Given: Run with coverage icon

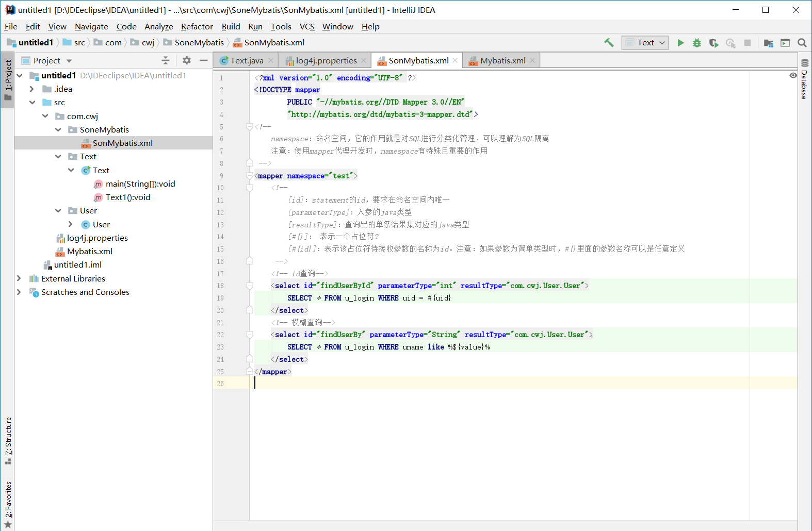Looking at the screenshot, I should coord(714,43).
